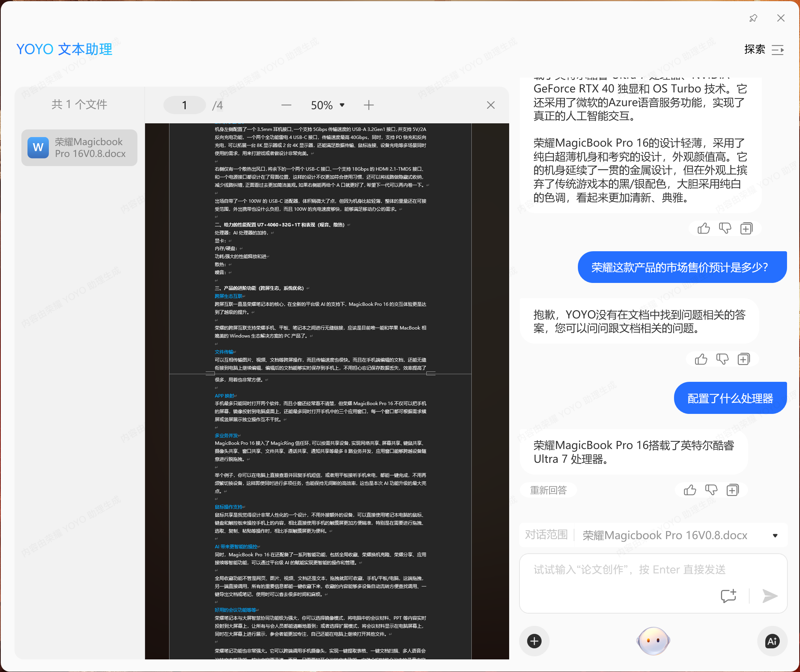Click the Word icon of the docx file
The width and height of the screenshot is (800, 672).
pos(38,148)
